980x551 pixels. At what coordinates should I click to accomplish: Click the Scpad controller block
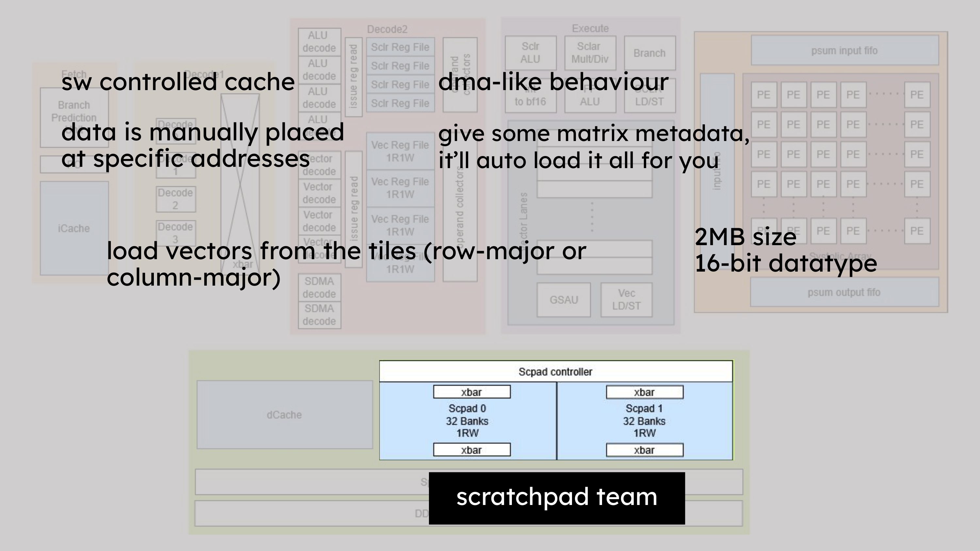555,371
